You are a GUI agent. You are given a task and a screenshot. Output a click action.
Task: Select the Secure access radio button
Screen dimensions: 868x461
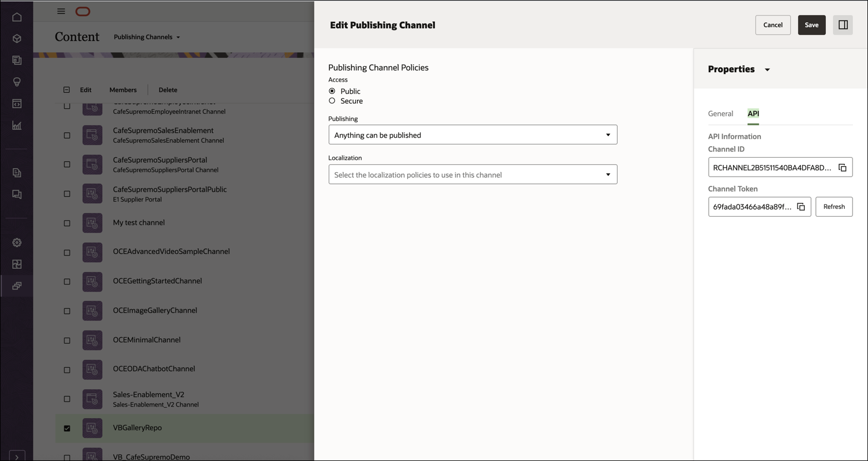(x=332, y=101)
